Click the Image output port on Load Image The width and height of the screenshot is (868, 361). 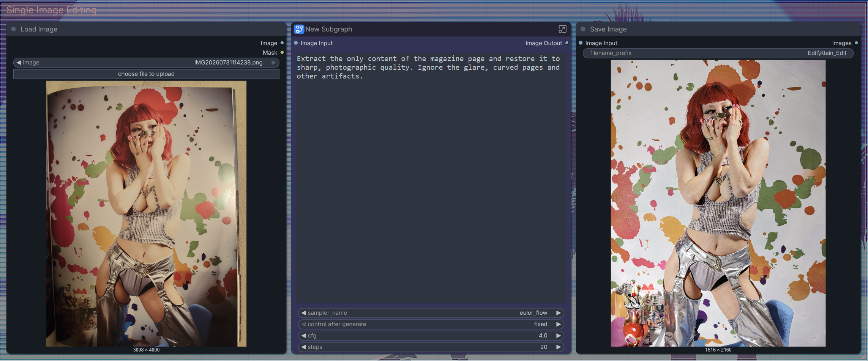click(282, 43)
